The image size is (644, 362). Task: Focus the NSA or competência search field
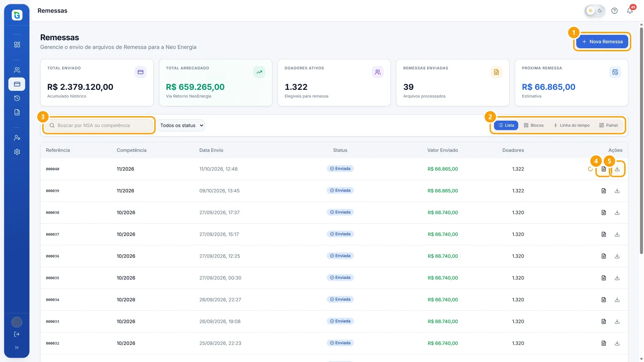[99, 125]
